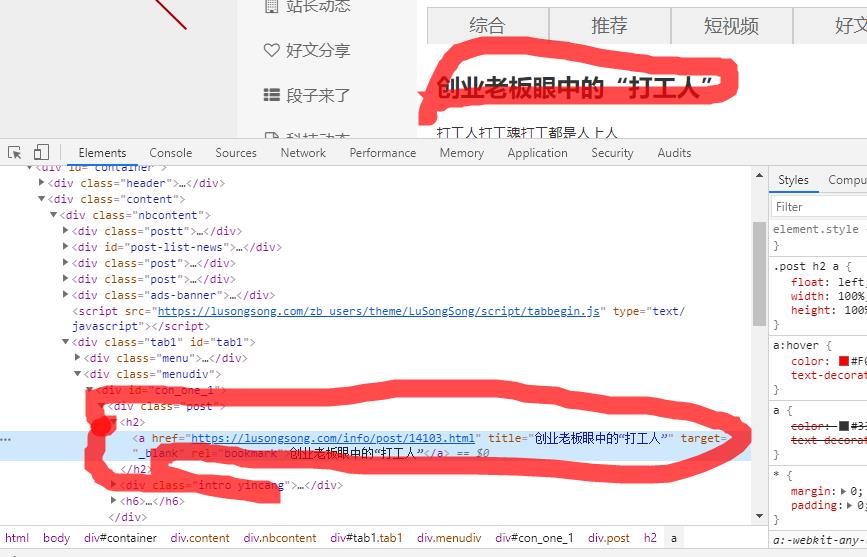Viewport: 867px width, 557px height.
Task: Select div.nbcontent in the breadcrumb
Action: [280, 538]
